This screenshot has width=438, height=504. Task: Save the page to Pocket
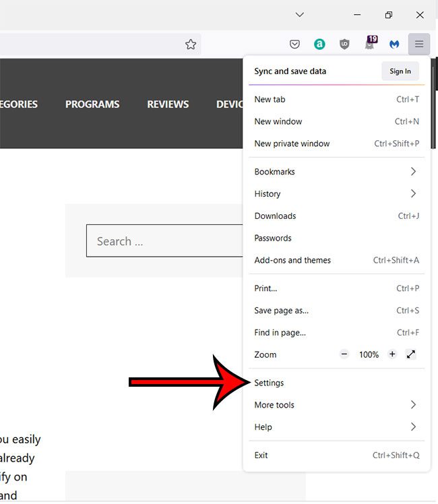point(294,44)
